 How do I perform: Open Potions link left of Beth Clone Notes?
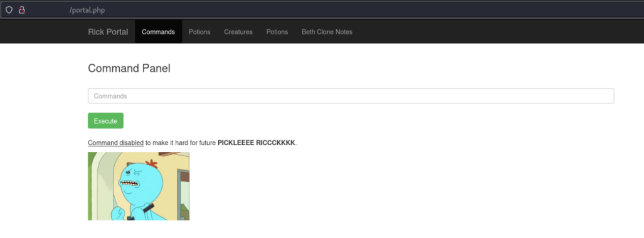pyautogui.click(x=277, y=32)
